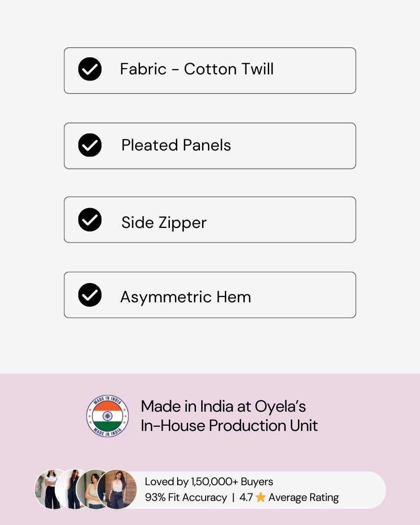Click the 4.7 Average Rating text
This screenshot has width=420, height=525.
click(x=289, y=498)
